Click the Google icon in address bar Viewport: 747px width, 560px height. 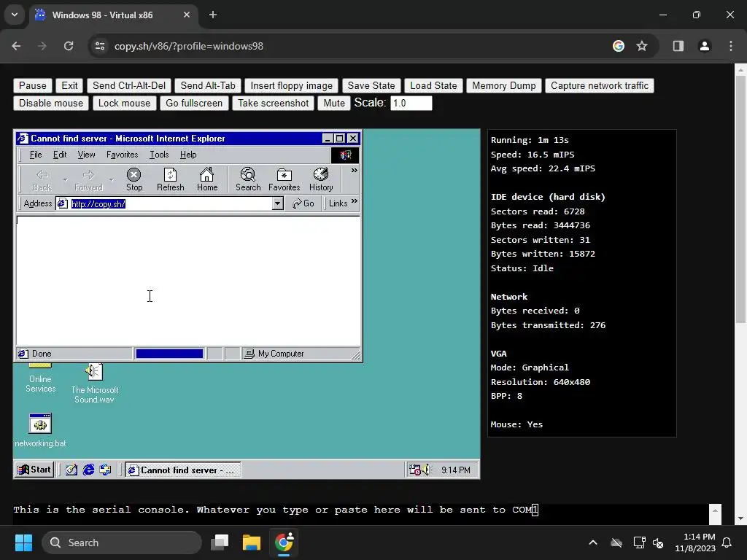619,46
